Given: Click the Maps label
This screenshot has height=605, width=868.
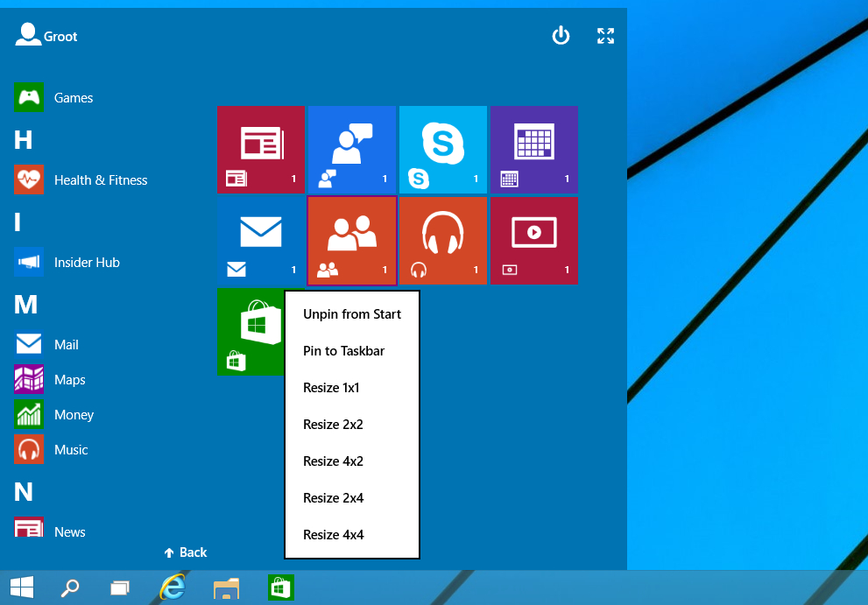Looking at the screenshot, I should click(70, 380).
